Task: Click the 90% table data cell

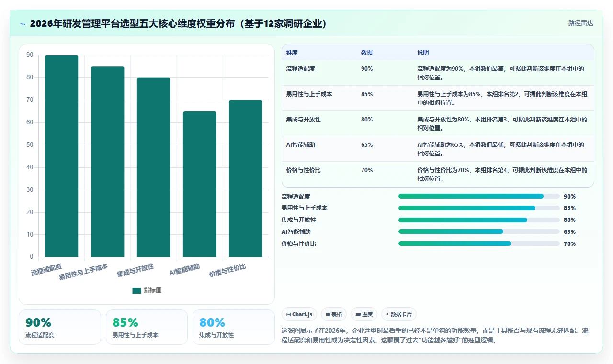Action: coord(367,69)
